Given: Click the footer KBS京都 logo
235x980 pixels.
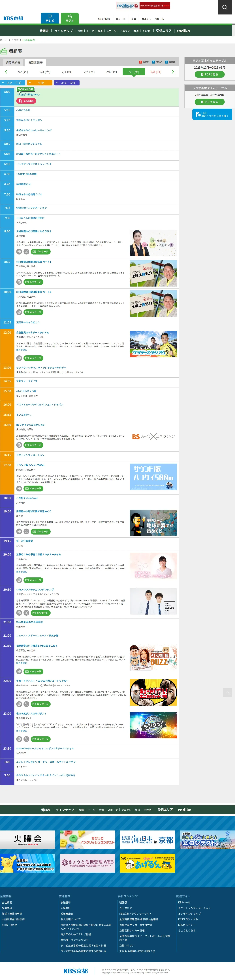Looking at the screenshot, I should (76, 971).
